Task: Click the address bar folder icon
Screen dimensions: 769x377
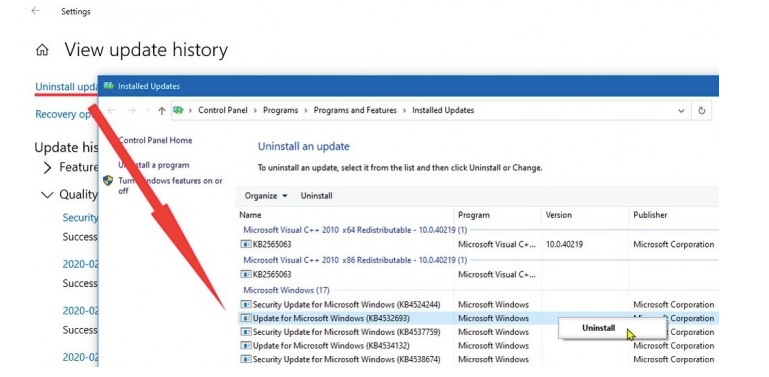Action: (x=179, y=110)
